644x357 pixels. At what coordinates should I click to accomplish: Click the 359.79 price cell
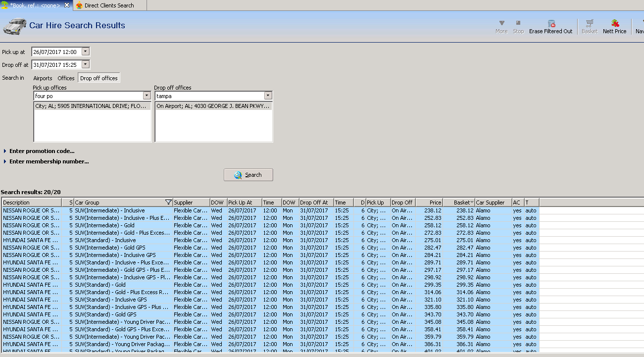pos(429,337)
